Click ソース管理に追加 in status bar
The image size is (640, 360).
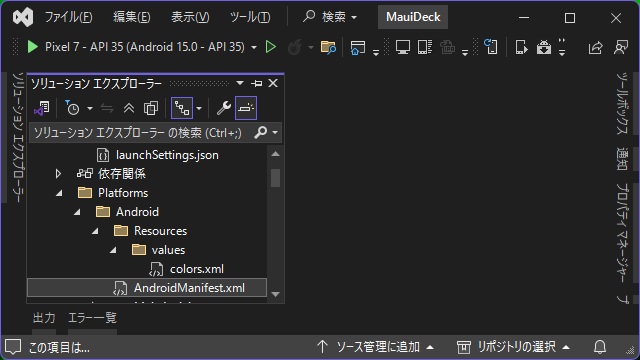coord(376,347)
